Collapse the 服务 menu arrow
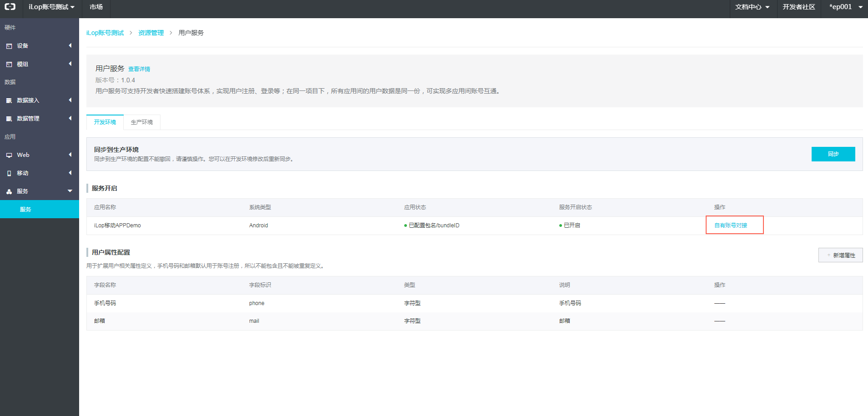Screen dimensions: 868x416 pyautogui.click(x=70, y=191)
